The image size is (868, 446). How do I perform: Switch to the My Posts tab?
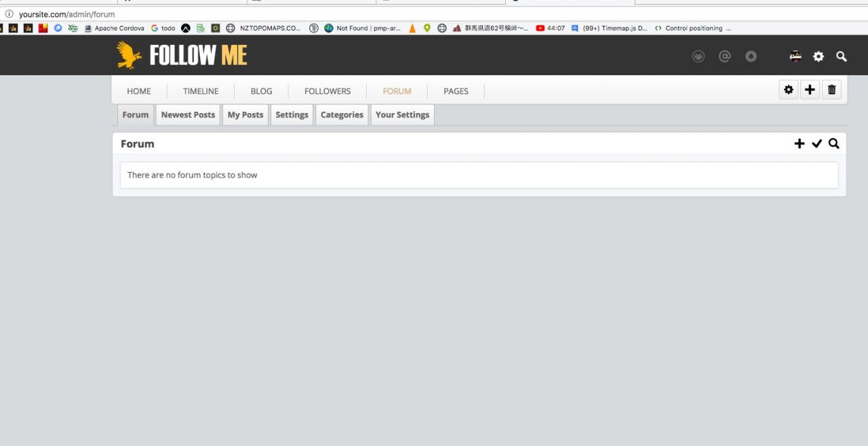tap(245, 115)
